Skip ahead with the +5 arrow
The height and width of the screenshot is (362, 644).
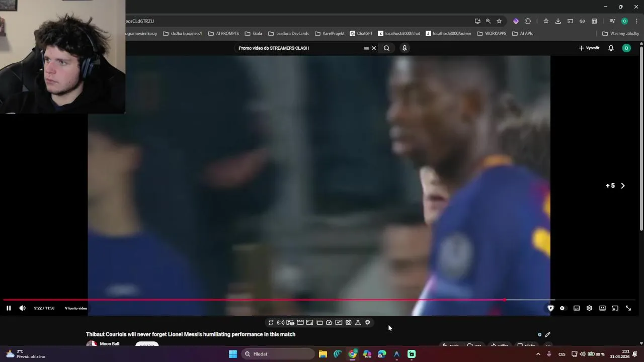pyautogui.click(x=622, y=186)
